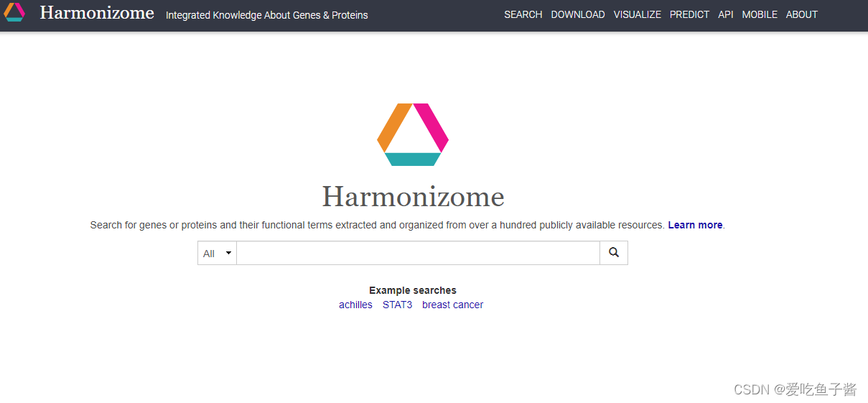
Task: Focus the gene search text field
Action: [x=418, y=253]
